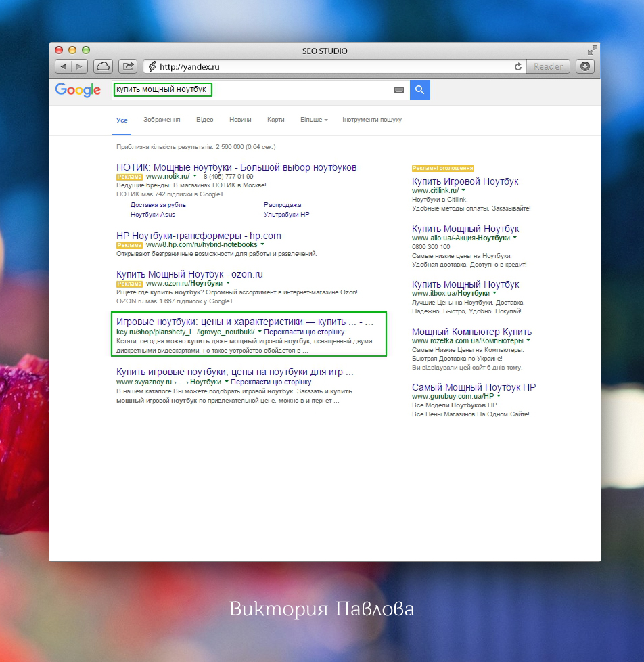Select the Усе tab
This screenshot has height=662, width=644.
[x=122, y=120]
